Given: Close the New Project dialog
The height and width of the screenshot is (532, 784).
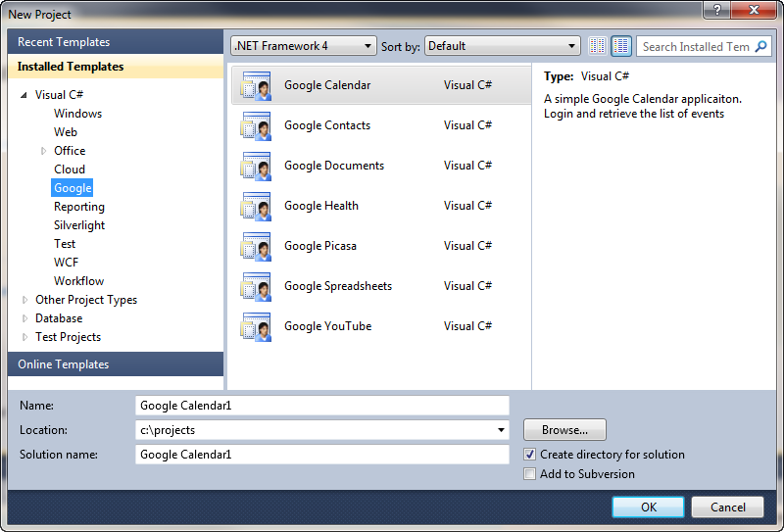Looking at the screenshot, I should [x=754, y=10].
